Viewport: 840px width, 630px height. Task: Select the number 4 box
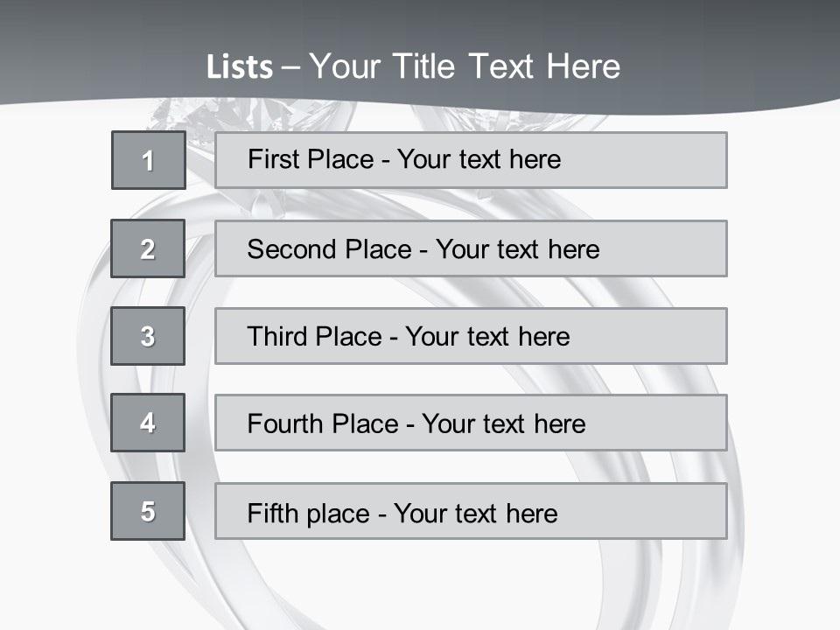[148, 423]
